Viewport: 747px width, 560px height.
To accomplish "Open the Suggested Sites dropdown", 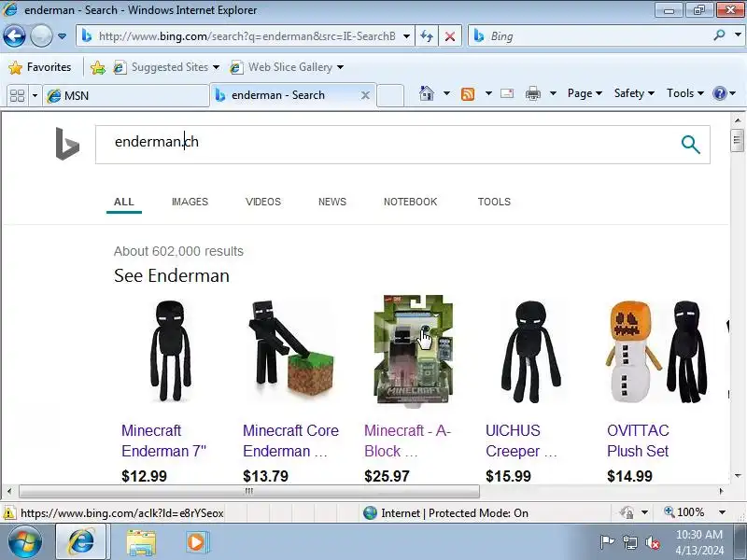I will (x=166, y=67).
